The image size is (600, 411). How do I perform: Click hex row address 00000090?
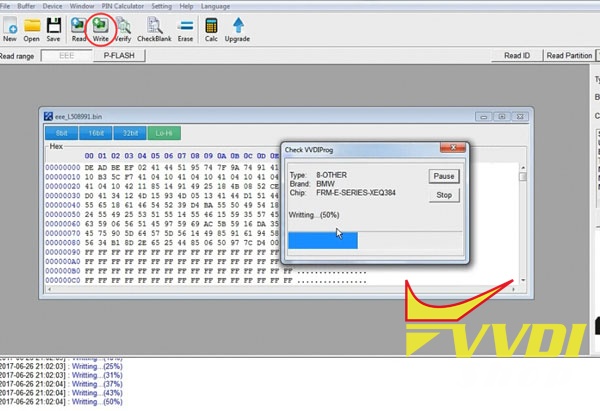coord(63,252)
